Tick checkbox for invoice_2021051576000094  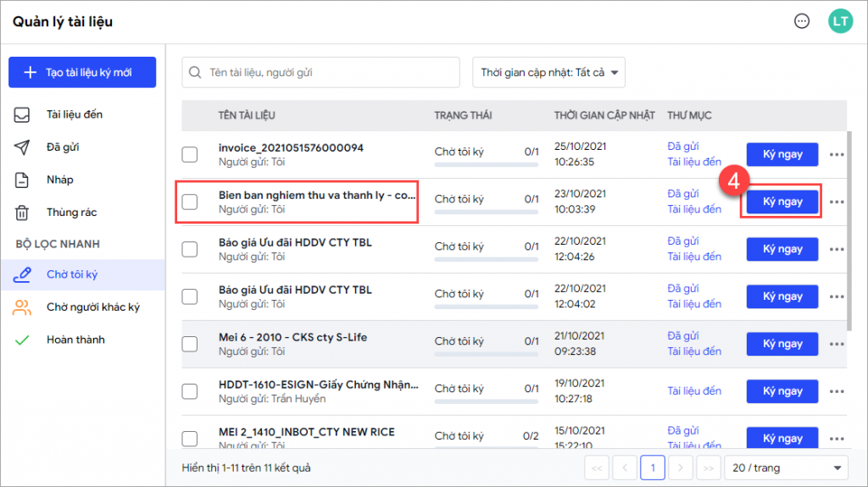click(190, 154)
